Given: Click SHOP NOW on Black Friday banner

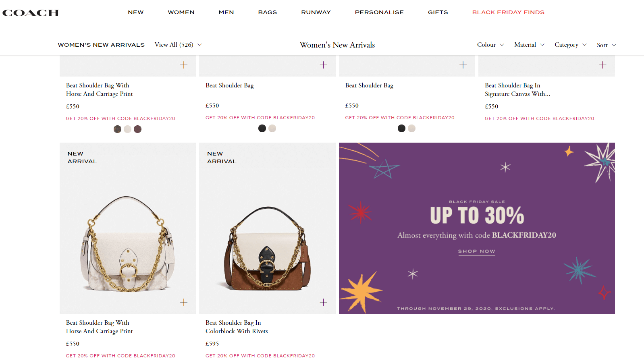Looking at the screenshot, I should [476, 251].
